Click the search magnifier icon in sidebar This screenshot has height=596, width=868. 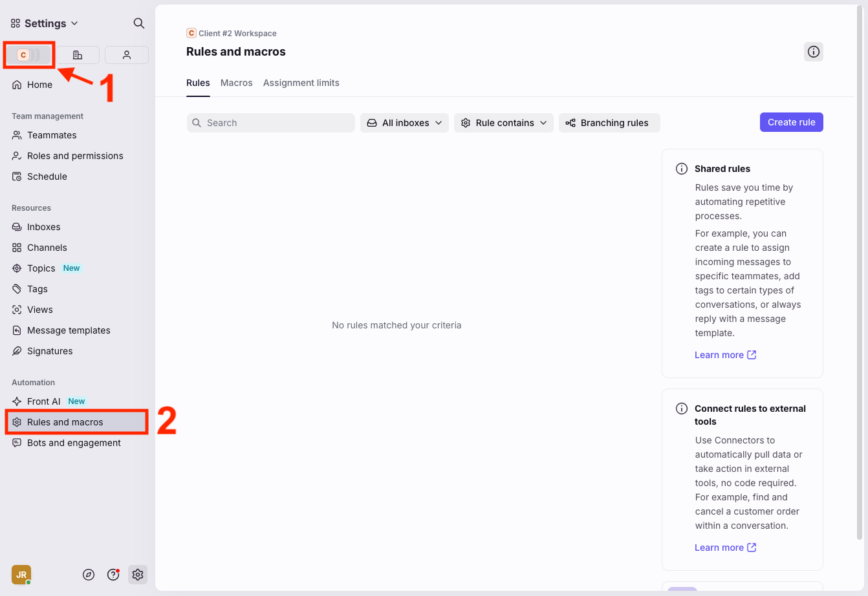coord(138,23)
